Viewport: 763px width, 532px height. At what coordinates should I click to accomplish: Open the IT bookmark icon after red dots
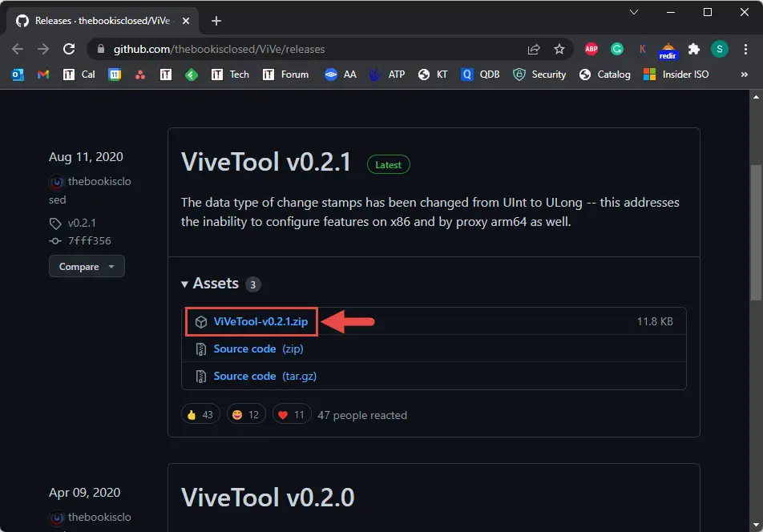point(166,75)
